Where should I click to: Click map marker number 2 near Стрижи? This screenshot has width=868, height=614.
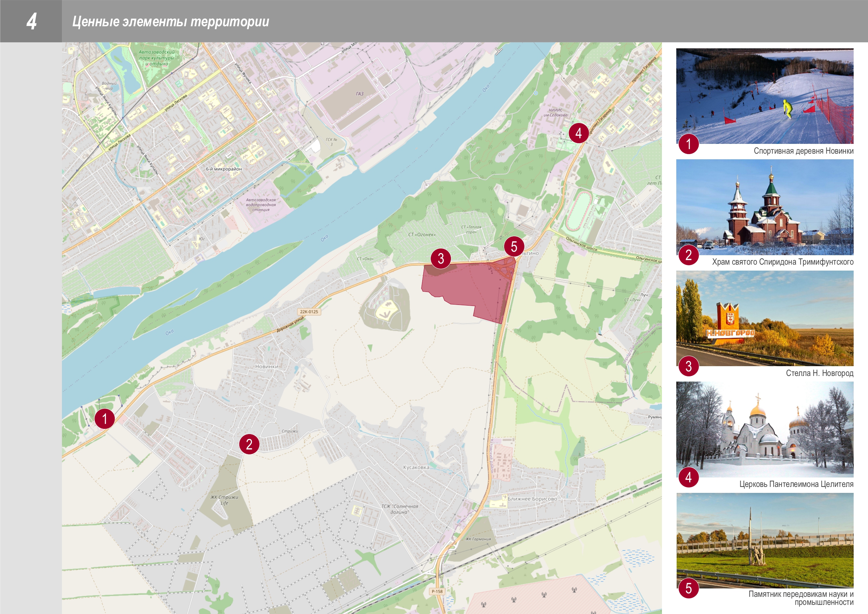coord(249,444)
